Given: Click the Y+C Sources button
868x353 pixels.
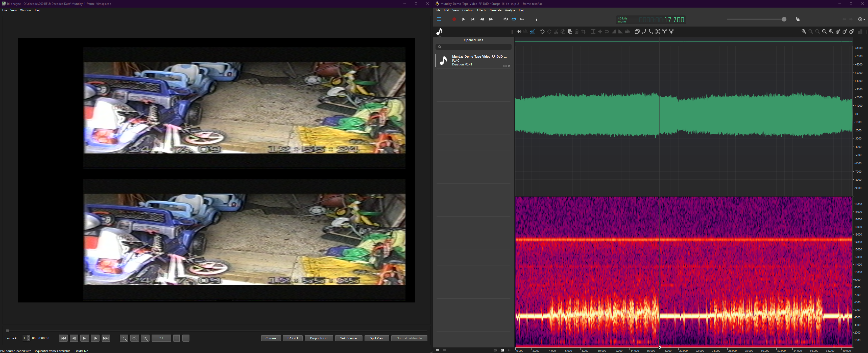Looking at the screenshot, I should point(348,338).
